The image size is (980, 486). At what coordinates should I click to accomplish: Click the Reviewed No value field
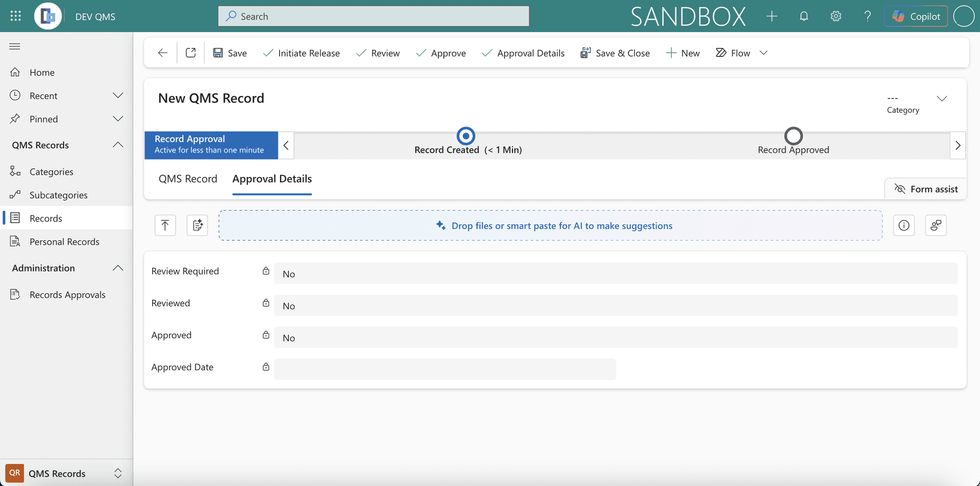[x=616, y=306]
